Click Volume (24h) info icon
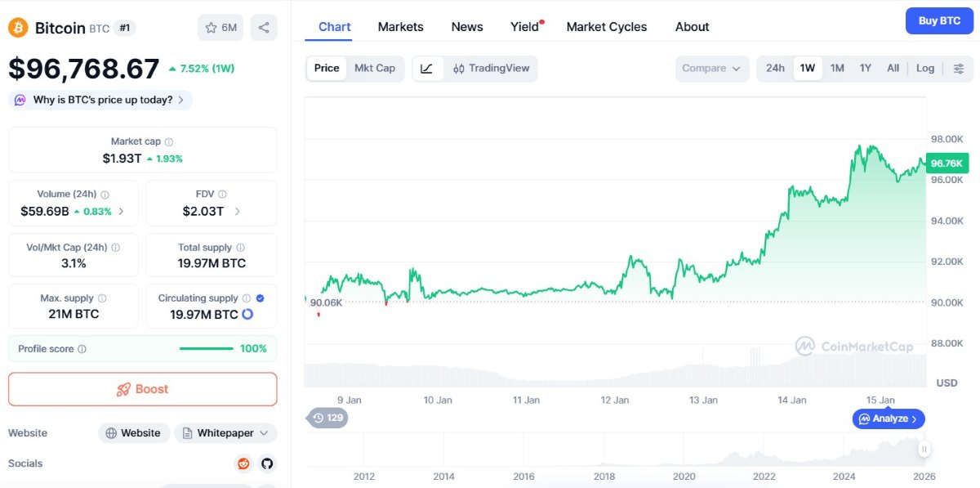 105,195
